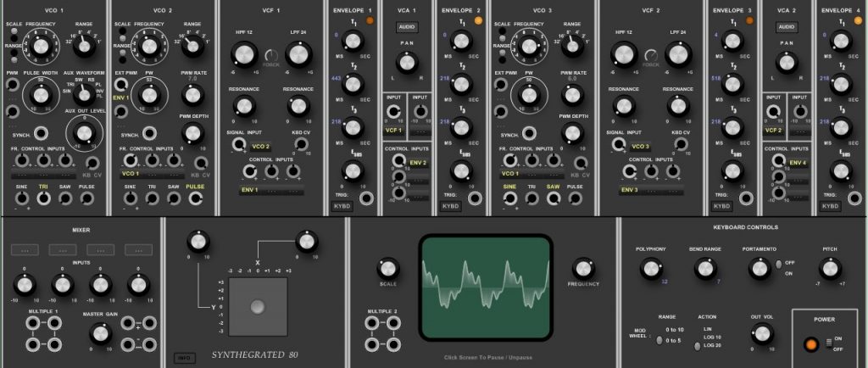Screen dimensions: 868x368
Task: Open VCA 1 control input ENV 2 selector
Action: 418,163
